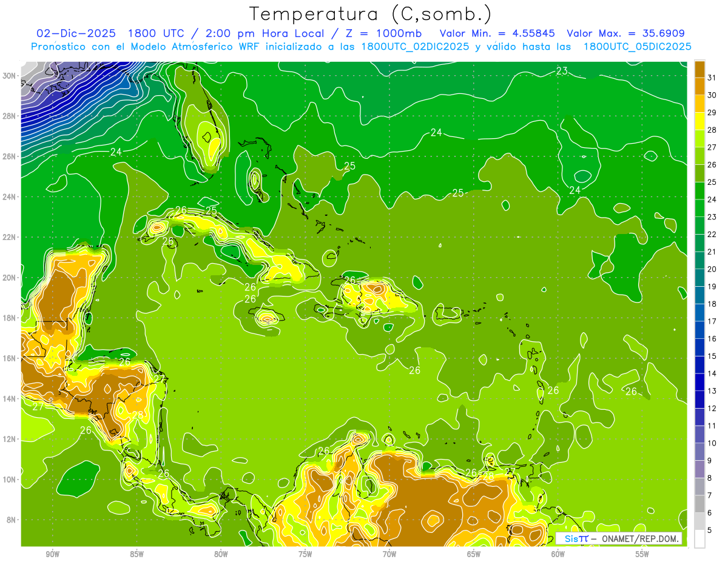Click the '30' value on the color scale
The width and height of the screenshot is (728, 562).
(x=712, y=95)
